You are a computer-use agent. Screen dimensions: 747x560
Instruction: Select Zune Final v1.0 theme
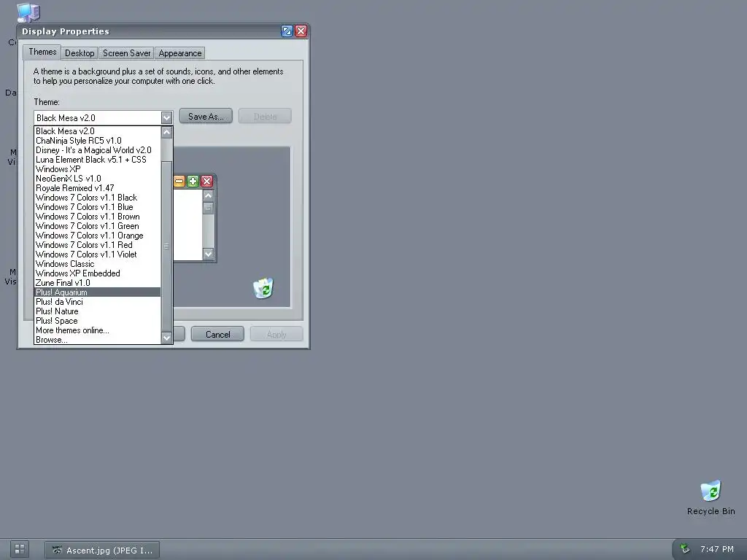pos(98,283)
